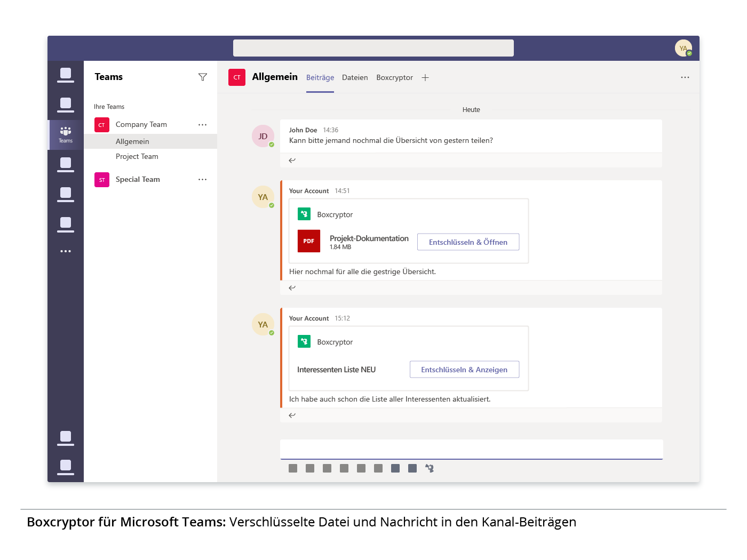Click the Ihre Teams label
747x560 pixels.
click(109, 107)
